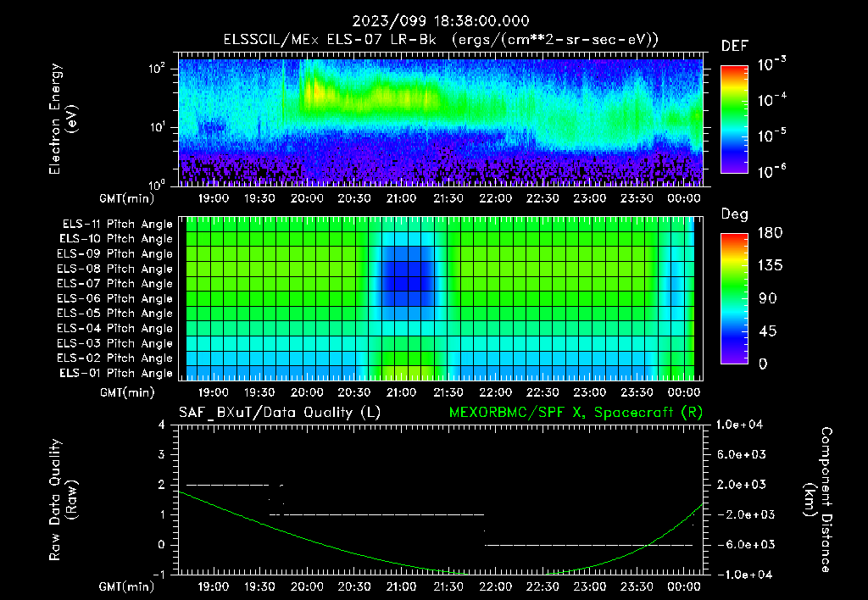
Task: Click the ELS-06 Pitch Angle row label
Action: 115,298
